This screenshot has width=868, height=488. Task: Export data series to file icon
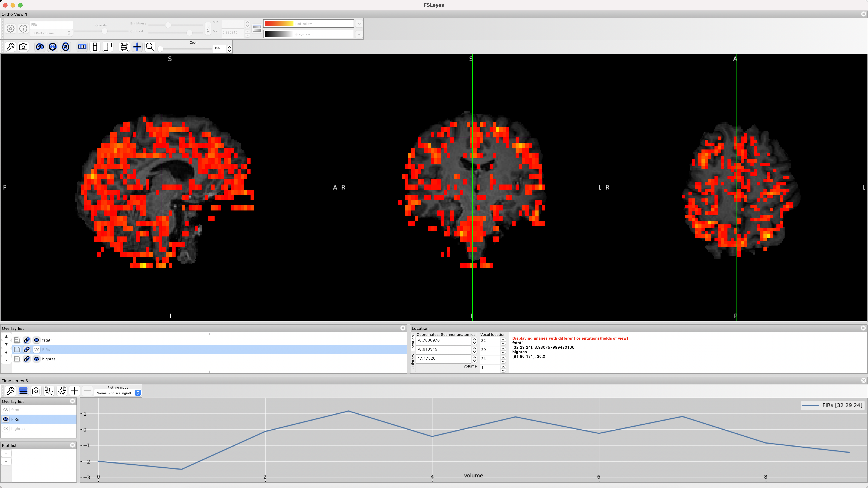[62, 391]
